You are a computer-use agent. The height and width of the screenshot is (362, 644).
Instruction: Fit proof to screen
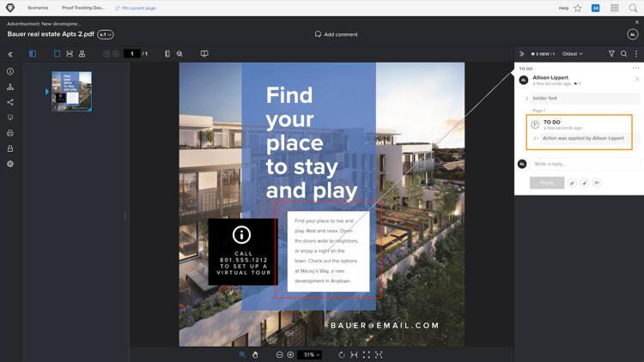[x=366, y=354]
